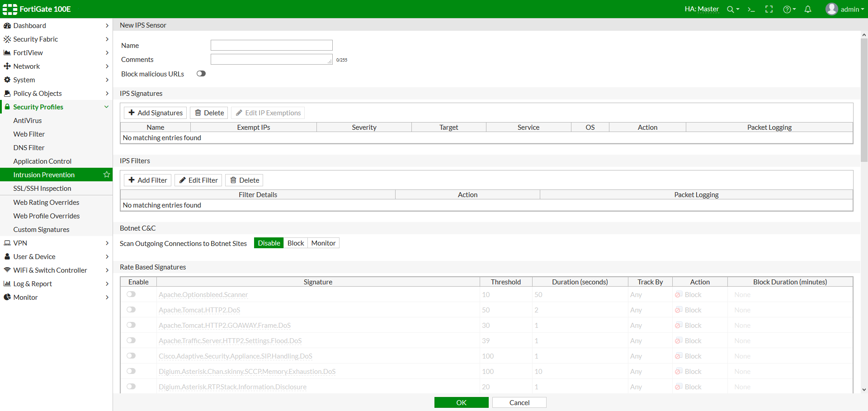Favorite Intrusion Prevention with star icon

click(x=107, y=175)
